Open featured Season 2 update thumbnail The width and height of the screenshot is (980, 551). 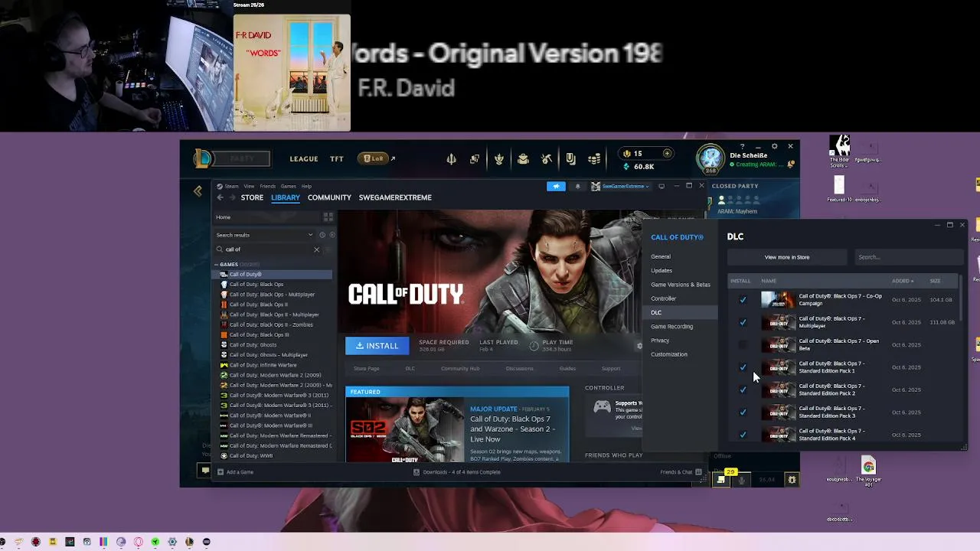[x=404, y=429]
